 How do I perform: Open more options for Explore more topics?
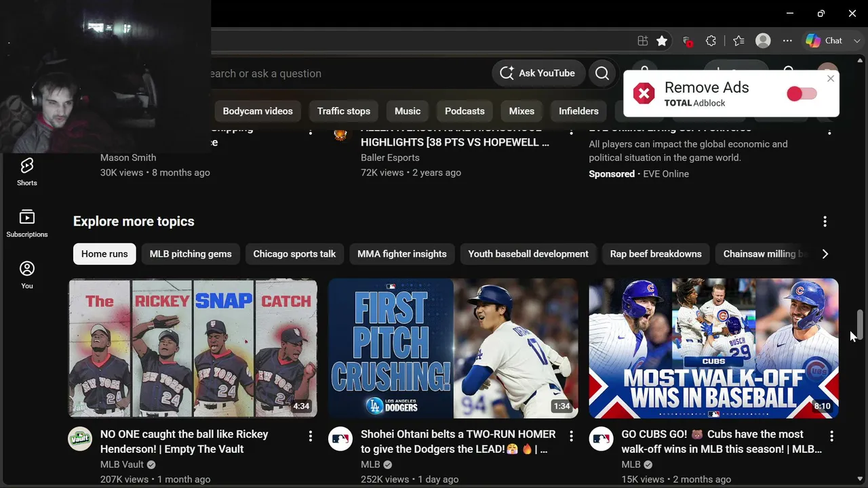pyautogui.click(x=825, y=222)
